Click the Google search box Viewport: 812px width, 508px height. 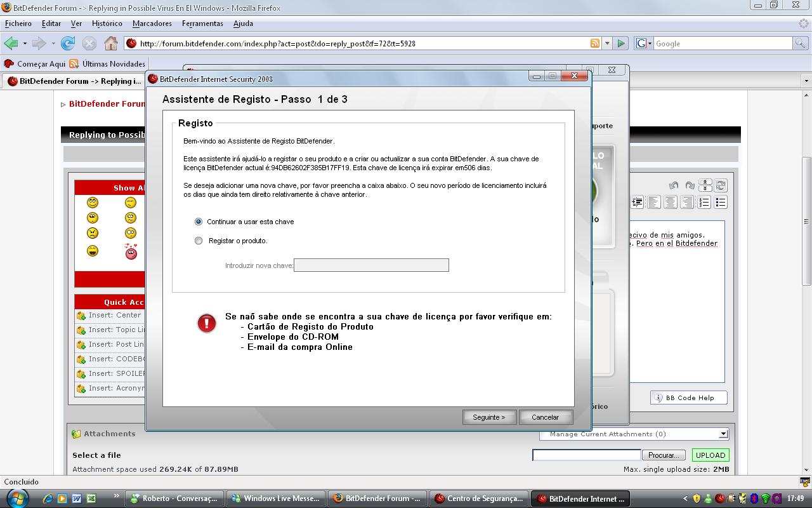click(x=723, y=43)
